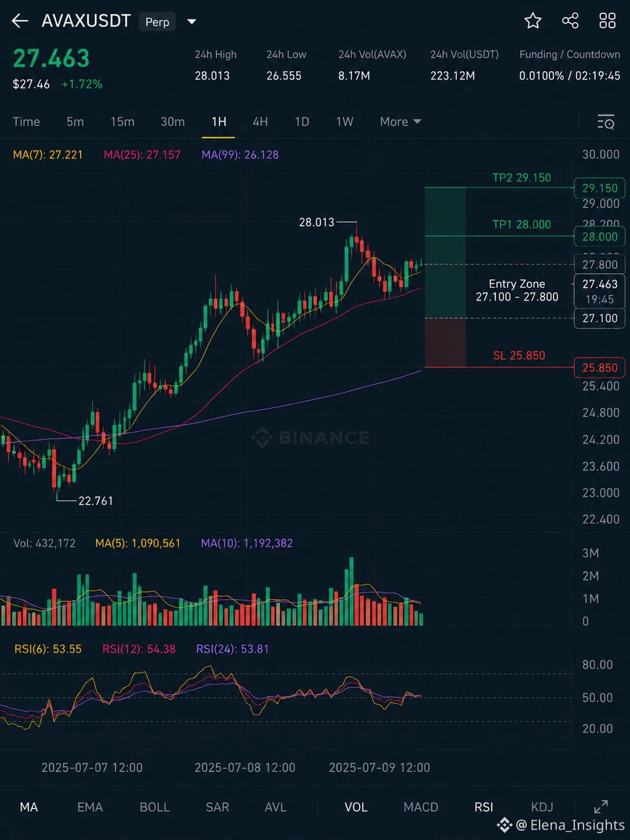630x840 pixels.
Task: Click the 27.800 price axis tag
Action: pyautogui.click(x=600, y=265)
